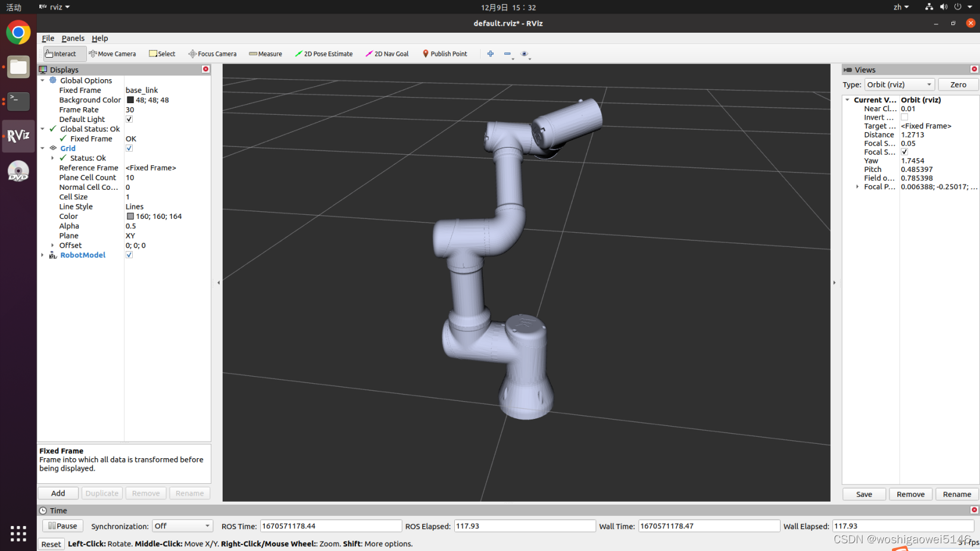This screenshot has height=551, width=980.
Task: Collapse the Global Options tree node
Action: click(x=42, y=80)
